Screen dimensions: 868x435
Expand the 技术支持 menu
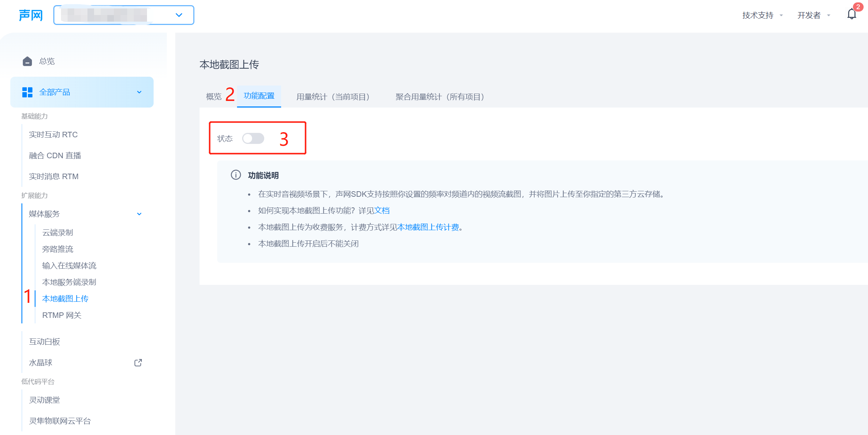(x=763, y=15)
